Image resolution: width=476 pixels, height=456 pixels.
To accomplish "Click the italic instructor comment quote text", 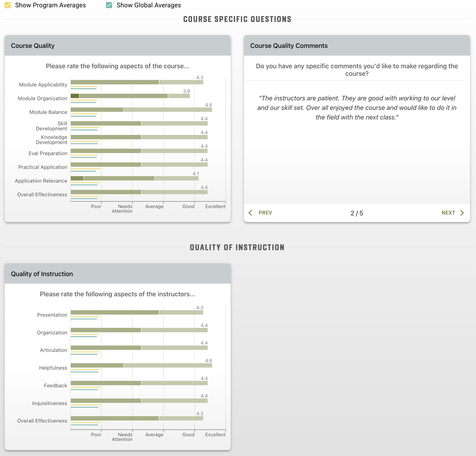I will 357,108.
